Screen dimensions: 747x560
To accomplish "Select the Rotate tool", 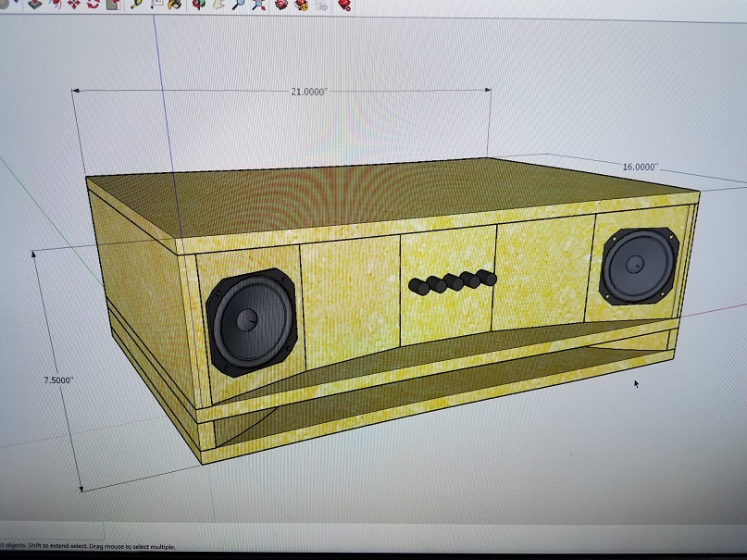I will [x=93, y=4].
